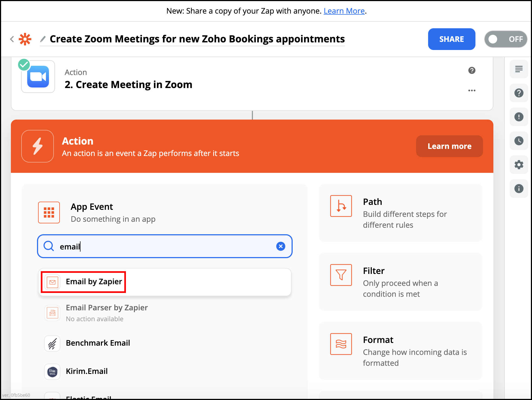532x400 pixels.
Task: Go back using the left chevron
Action: point(12,39)
